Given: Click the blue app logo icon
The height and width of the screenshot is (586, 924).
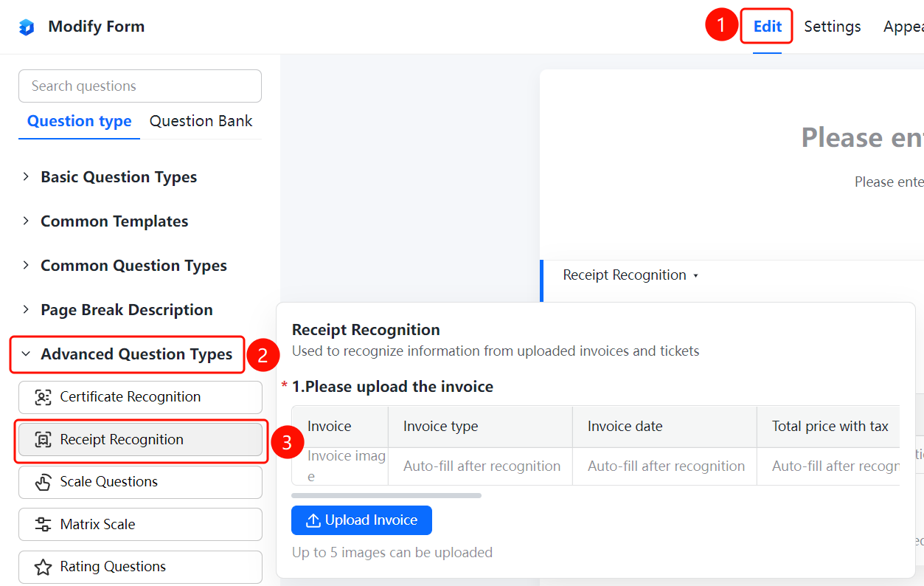Looking at the screenshot, I should 27,27.
